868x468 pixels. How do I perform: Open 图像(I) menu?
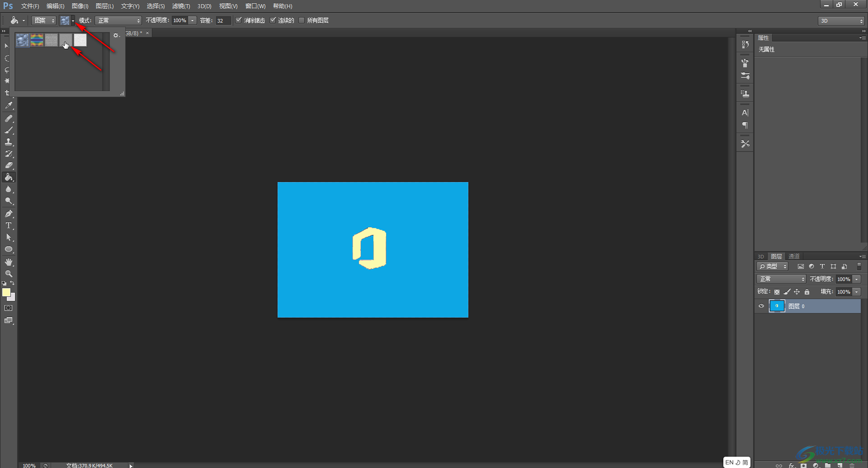coord(80,6)
